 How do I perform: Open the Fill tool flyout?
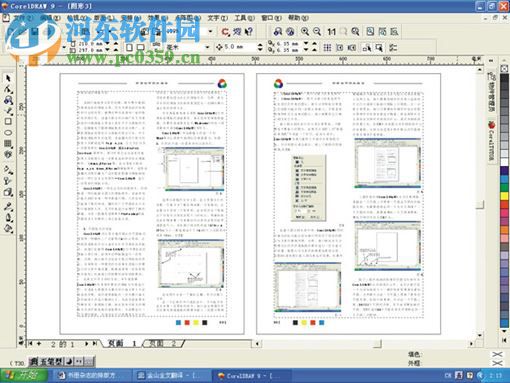point(8,229)
